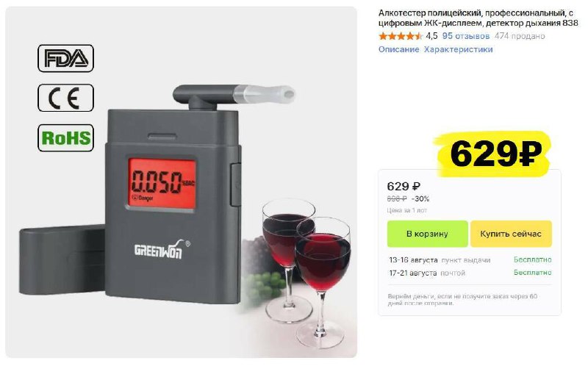The image size is (588, 366).
Task: Click the FDA certification badge
Action: (x=65, y=58)
